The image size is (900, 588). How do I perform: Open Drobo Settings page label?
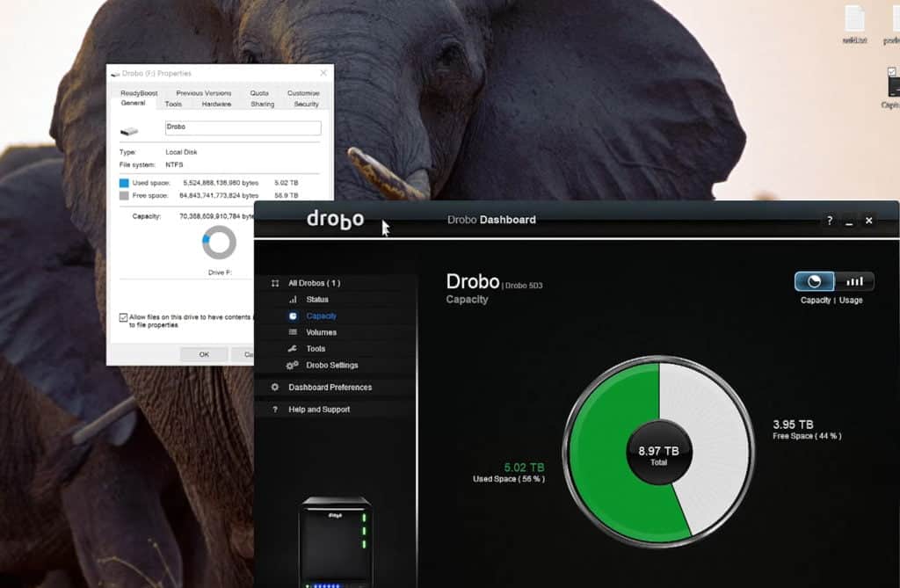click(x=331, y=366)
